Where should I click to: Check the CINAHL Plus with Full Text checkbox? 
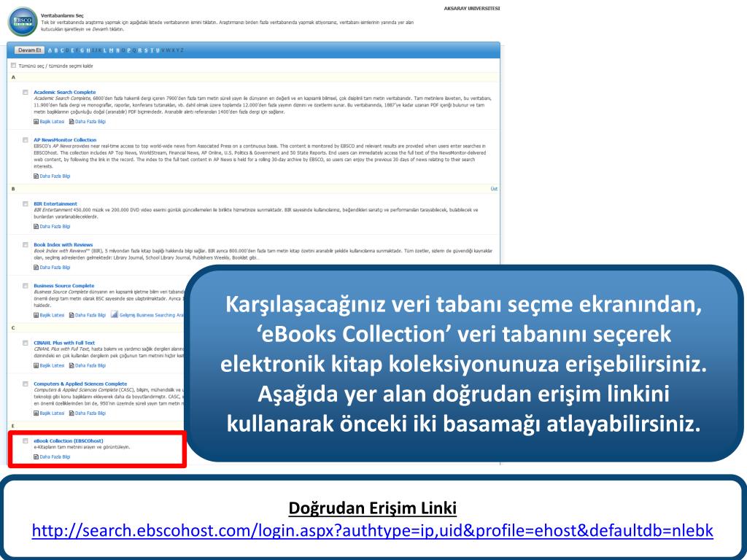26,343
